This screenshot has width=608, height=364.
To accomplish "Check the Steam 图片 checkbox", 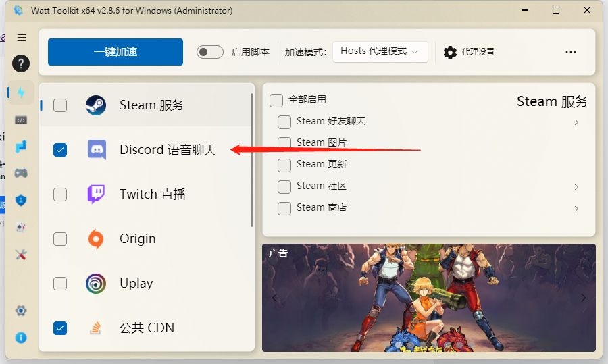I will pyautogui.click(x=284, y=143).
